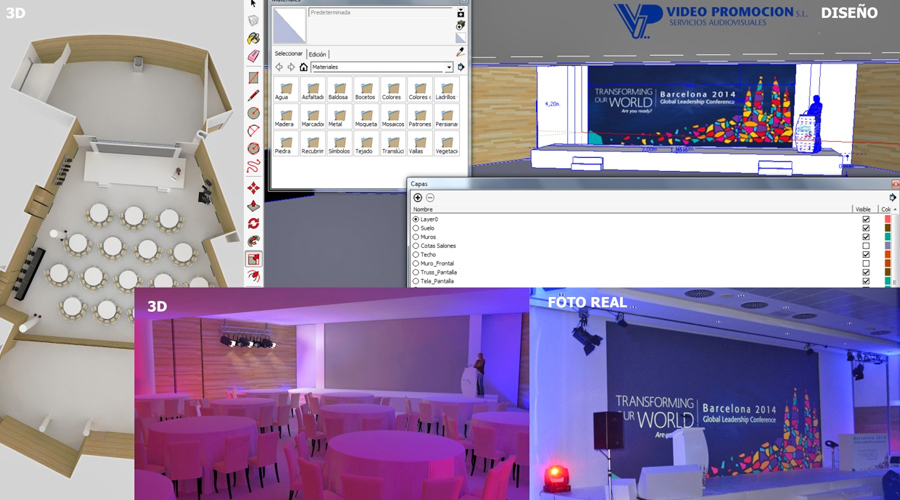Screen dimensions: 900x500
Task: Switch to the Seleccionar tab
Action: (289, 53)
